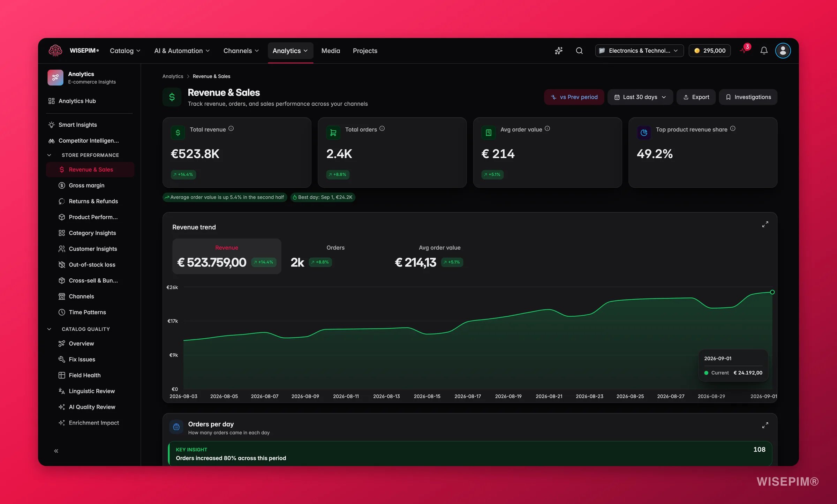Viewport: 837px width, 504px height.
Task: Open Analytics Hub in sidebar
Action: tap(90, 101)
